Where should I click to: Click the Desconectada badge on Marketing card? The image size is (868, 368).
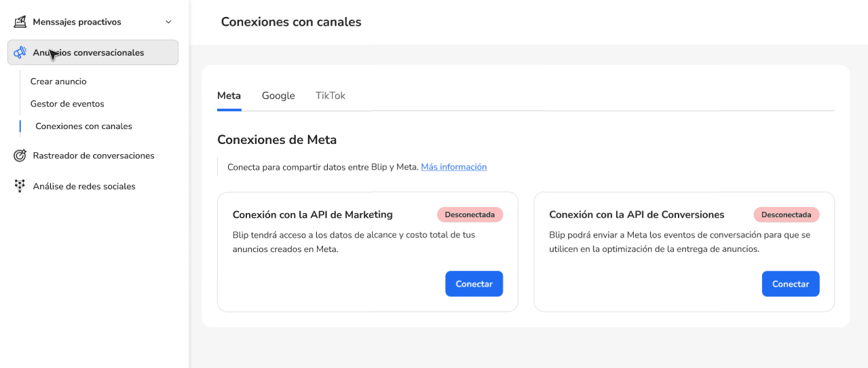point(470,215)
